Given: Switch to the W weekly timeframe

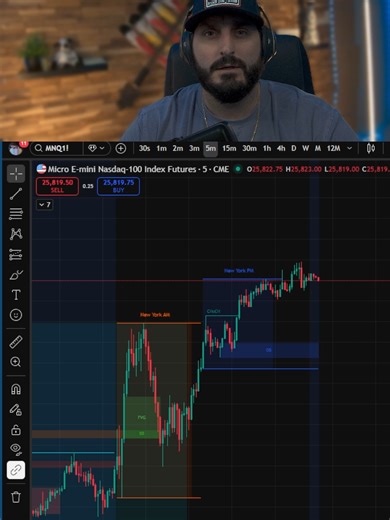Looking at the screenshot, I should (305, 148).
